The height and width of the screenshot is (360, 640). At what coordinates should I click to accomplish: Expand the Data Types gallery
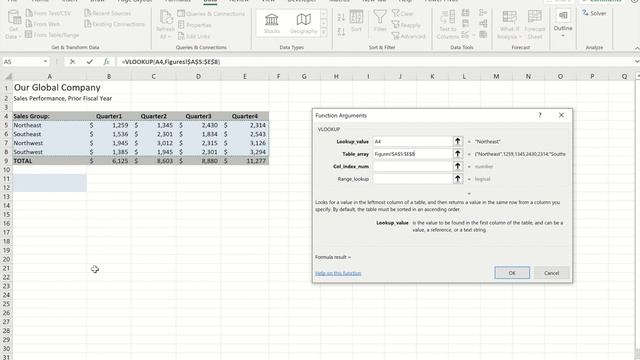(324, 33)
